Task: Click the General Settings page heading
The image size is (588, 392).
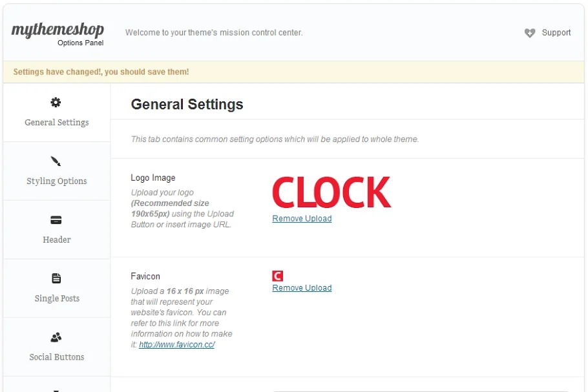Action: tap(187, 105)
